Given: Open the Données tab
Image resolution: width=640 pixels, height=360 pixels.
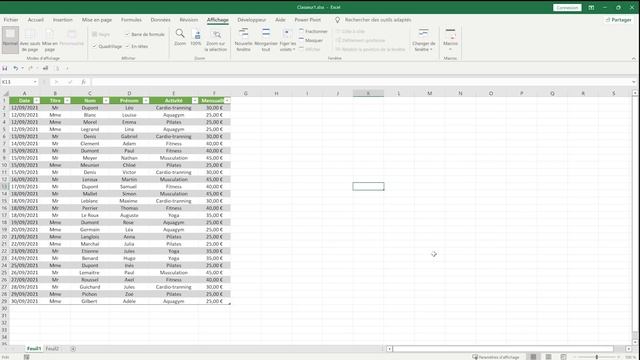Looking at the screenshot, I should [x=160, y=20].
